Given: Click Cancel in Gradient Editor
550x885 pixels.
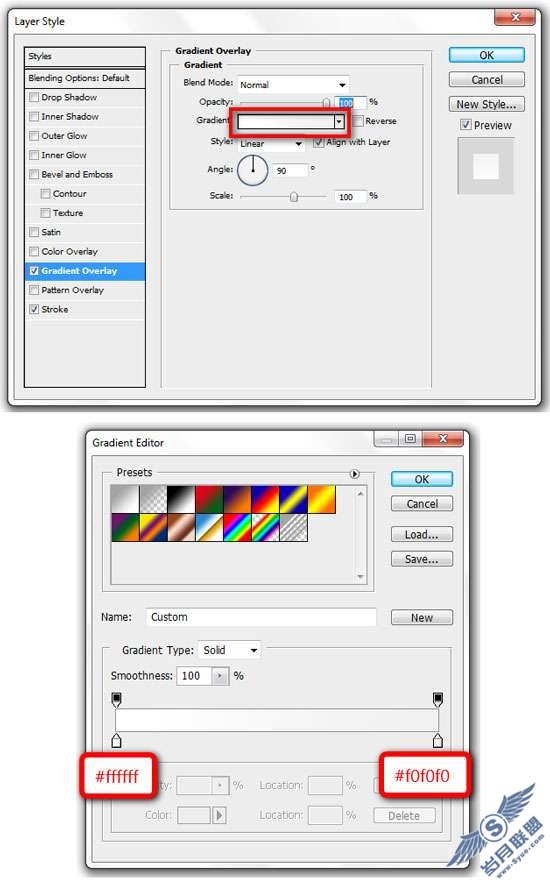Looking at the screenshot, I should pyautogui.click(x=422, y=503).
